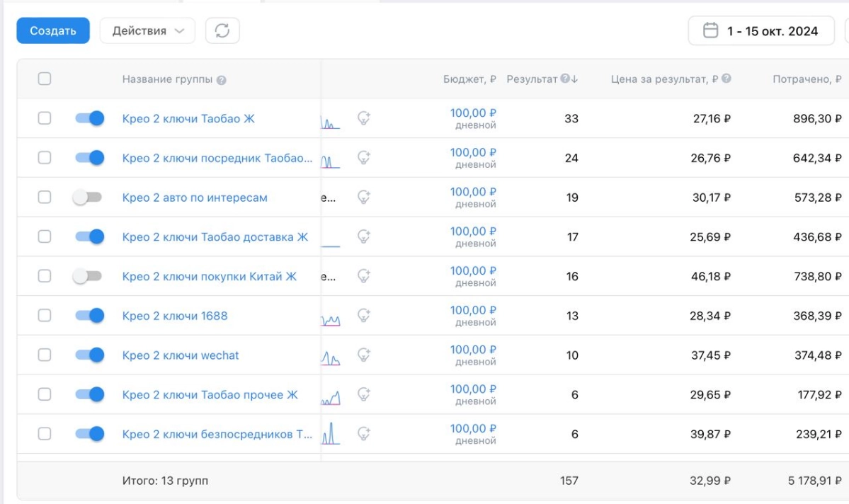Image resolution: width=849 pixels, height=504 pixels.
Task: Open the Действия dropdown menu
Action: [147, 31]
